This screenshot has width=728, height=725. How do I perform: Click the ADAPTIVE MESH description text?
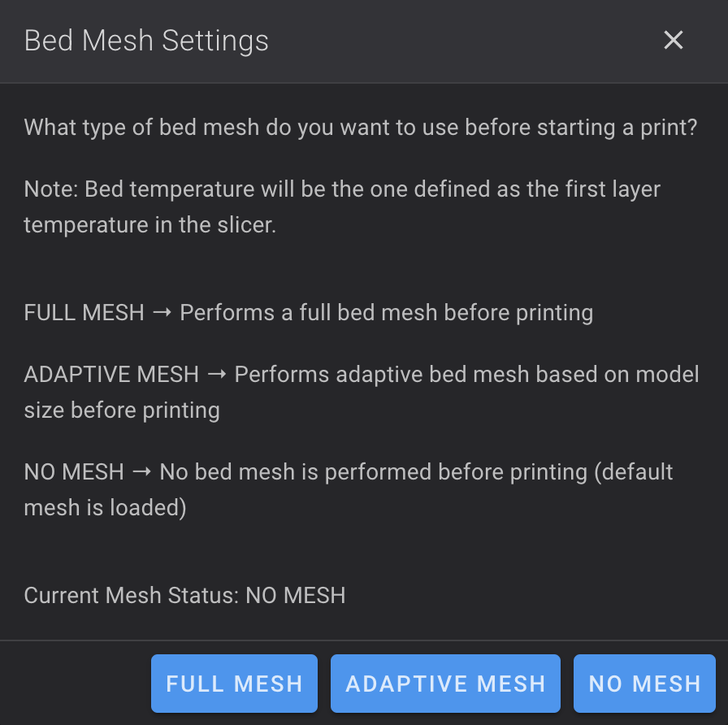coord(362,393)
